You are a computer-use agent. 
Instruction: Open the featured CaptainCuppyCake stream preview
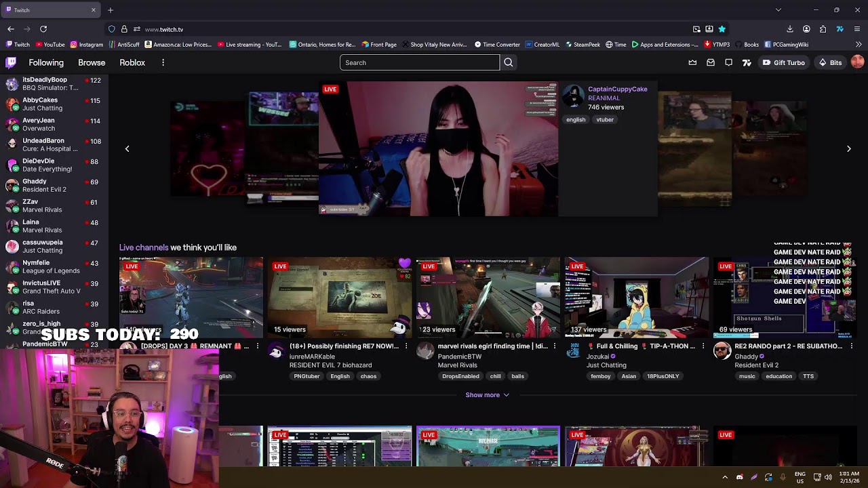pyautogui.click(x=438, y=148)
